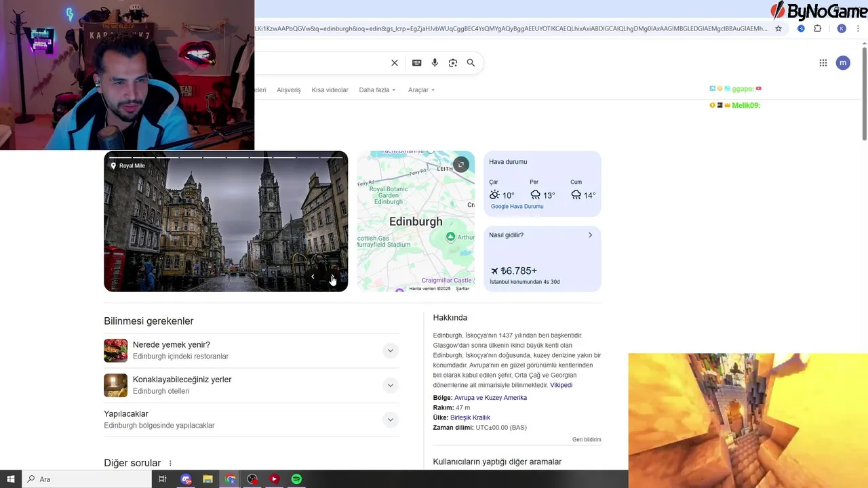Open the on-screen keyboard input tool

tap(416, 63)
